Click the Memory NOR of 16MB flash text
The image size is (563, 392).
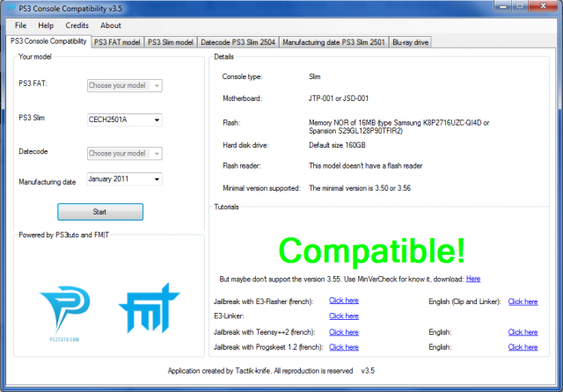(x=398, y=127)
